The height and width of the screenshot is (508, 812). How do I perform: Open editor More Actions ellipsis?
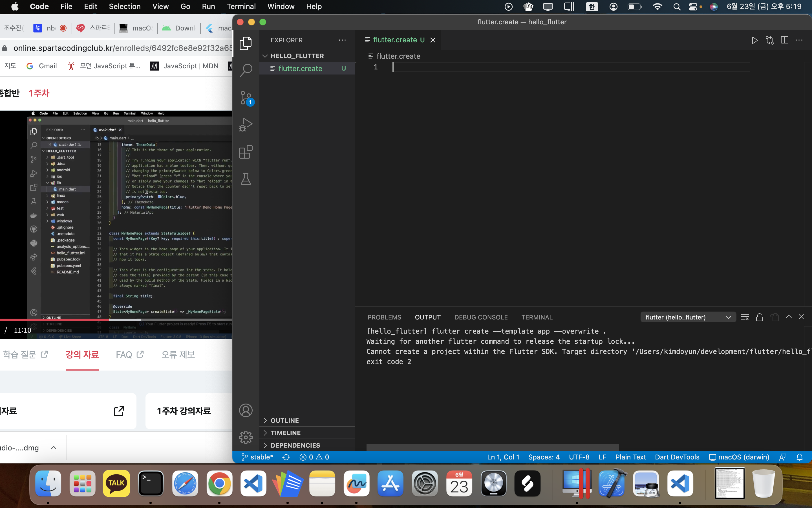click(x=799, y=40)
